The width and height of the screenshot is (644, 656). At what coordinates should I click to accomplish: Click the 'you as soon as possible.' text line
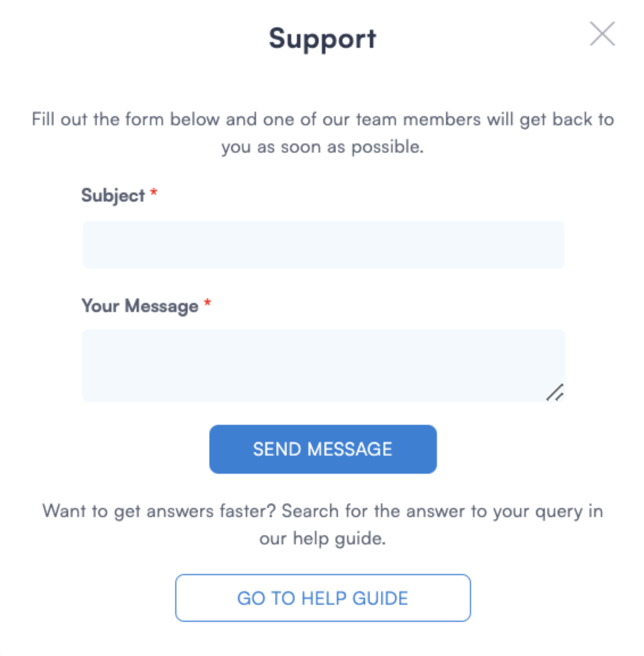(323, 147)
